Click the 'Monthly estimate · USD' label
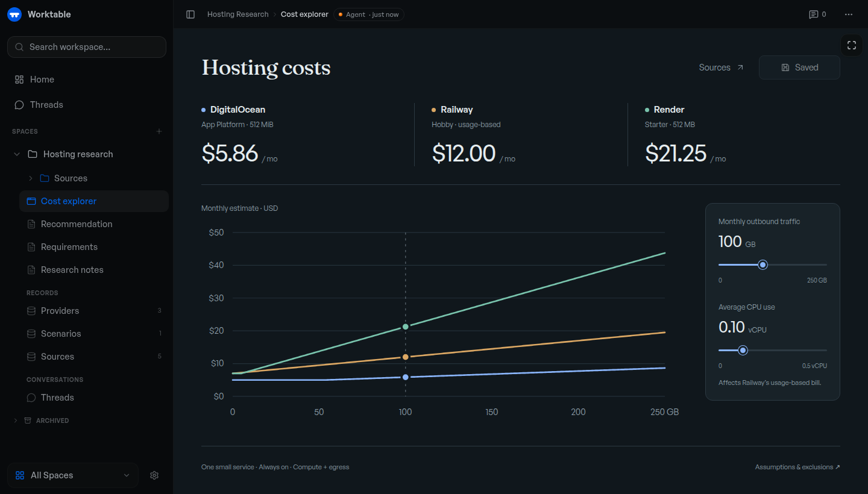This screenshot has height=494, width=868. [x=239, y=208]
